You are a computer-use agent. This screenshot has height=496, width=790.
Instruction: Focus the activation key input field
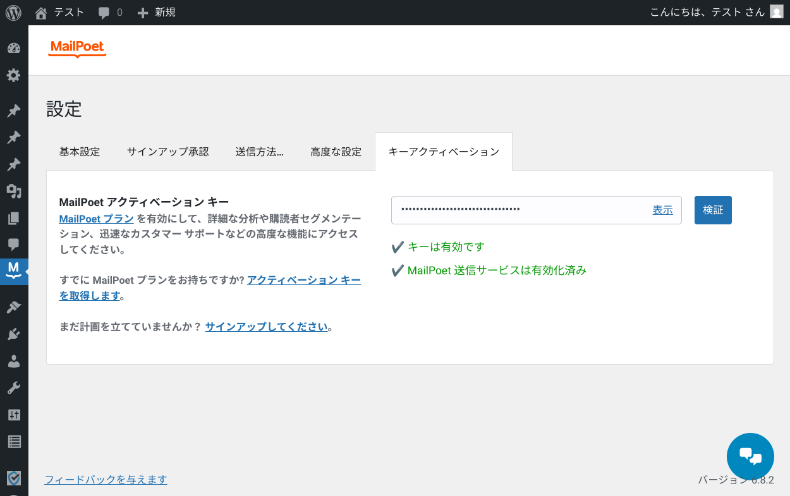pyautogui.click(x=536, y=210)
